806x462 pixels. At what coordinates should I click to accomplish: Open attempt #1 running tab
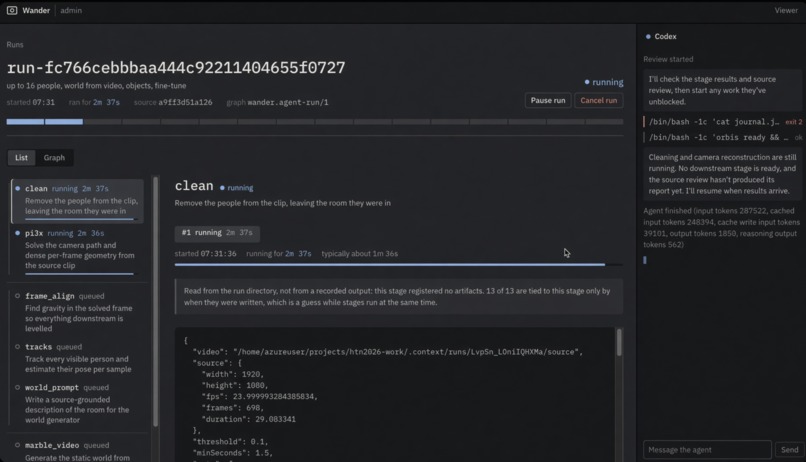click(217, 233)
